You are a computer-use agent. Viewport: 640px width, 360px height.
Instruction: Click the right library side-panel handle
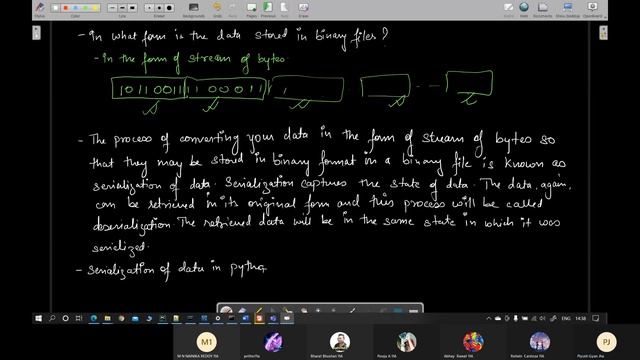(x=603, y=33)
